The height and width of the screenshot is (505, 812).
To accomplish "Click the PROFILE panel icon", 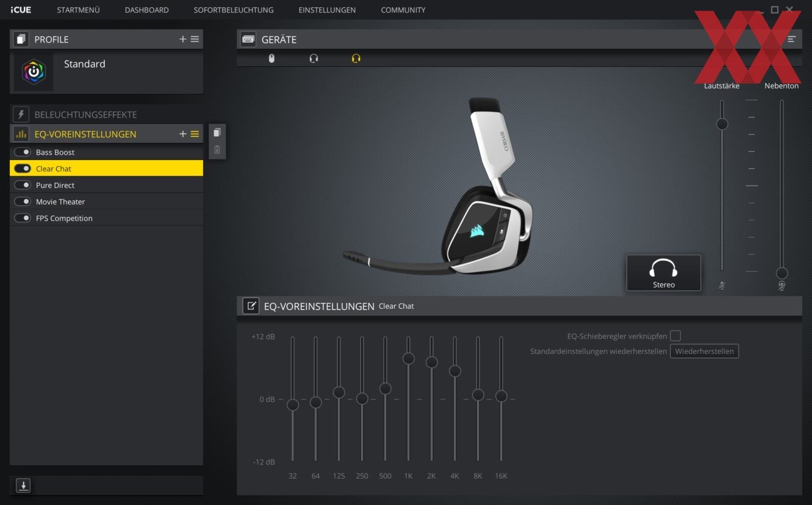I will pos(21,39).
